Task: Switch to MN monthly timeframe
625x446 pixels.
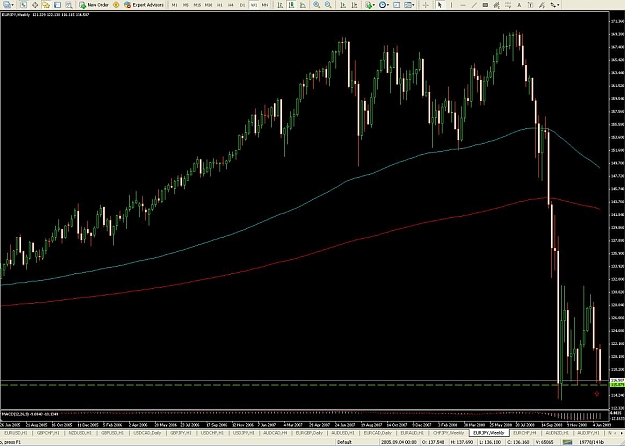Action: coord(265,5)
